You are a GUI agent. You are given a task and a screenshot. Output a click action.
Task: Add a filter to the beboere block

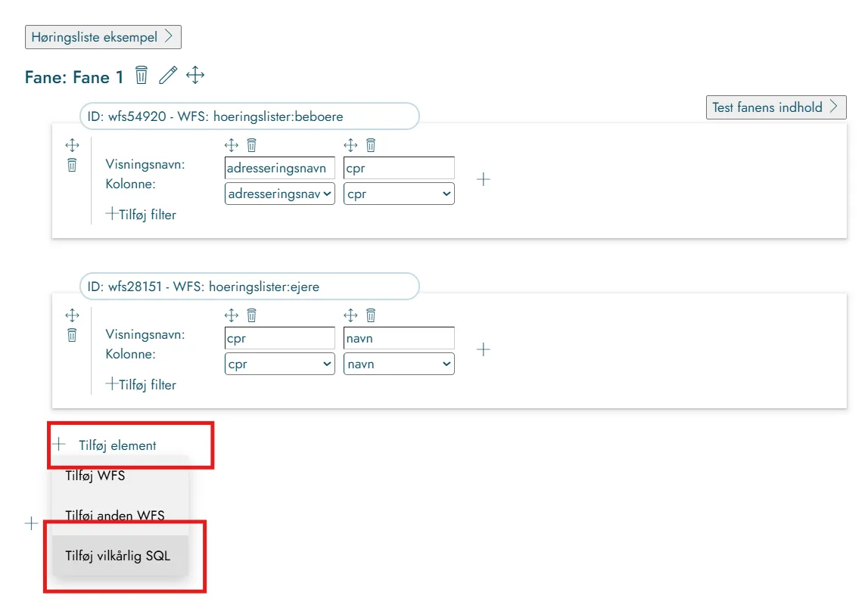pos(141,215)
